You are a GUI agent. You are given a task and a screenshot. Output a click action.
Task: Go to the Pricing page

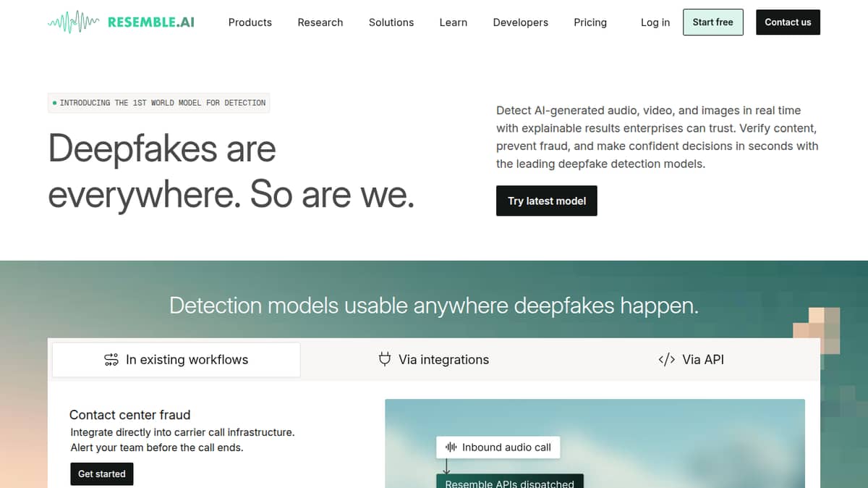coord(590,22)
